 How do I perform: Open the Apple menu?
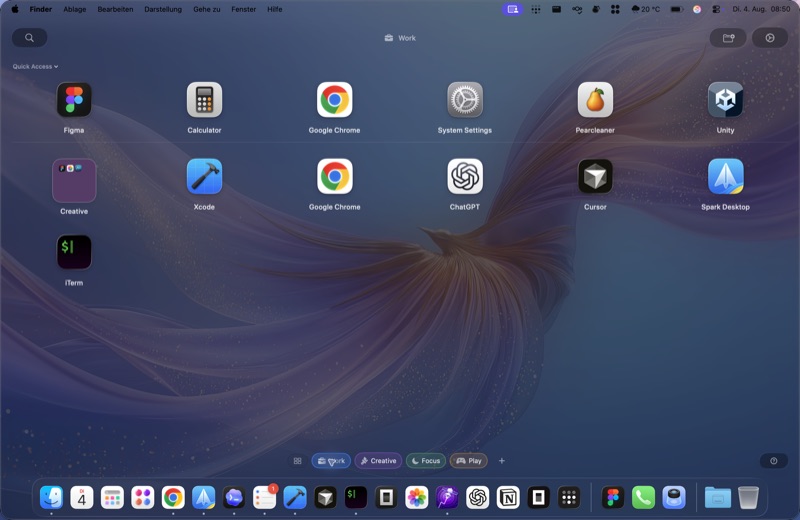15,9
